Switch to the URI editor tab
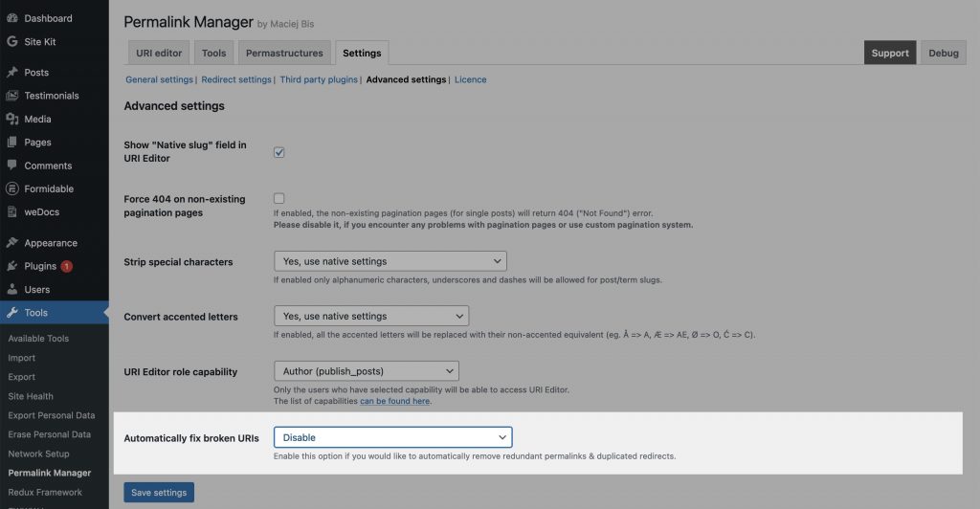This screenshot has width=980, height=509. pyautogui.click(x=159, y=53)
